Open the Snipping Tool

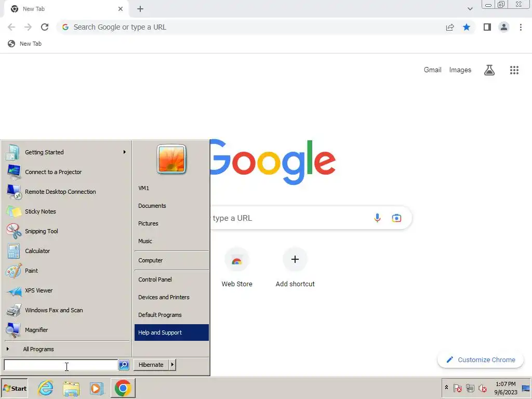(x=66, y=231)
